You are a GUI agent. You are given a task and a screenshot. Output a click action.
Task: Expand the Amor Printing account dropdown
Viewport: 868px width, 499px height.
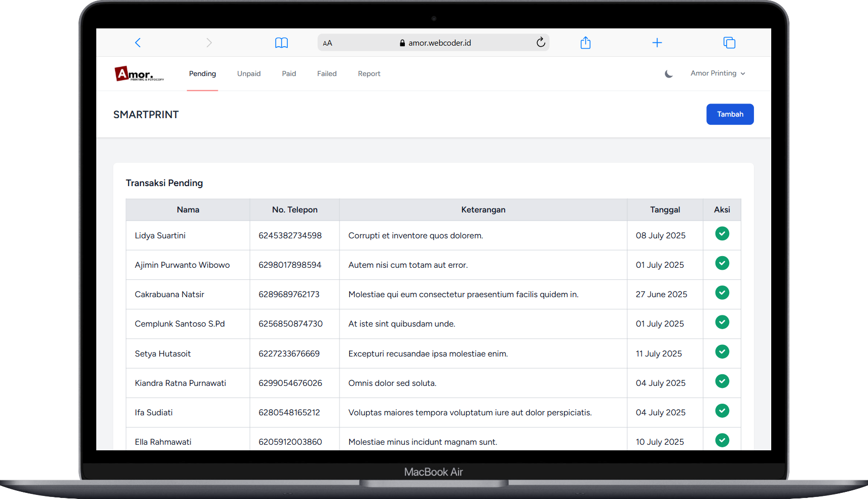coord(718,74)
